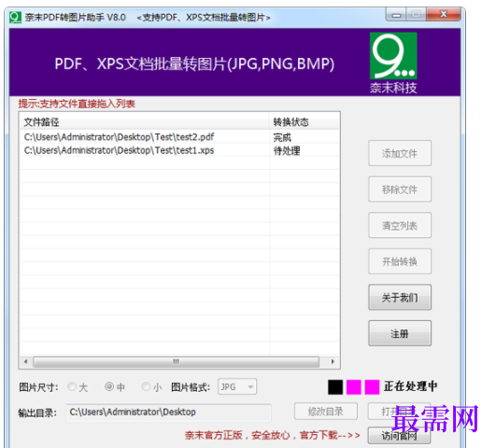Click the 移除文件 button
Image resolution: width=496 pixels, height=448 pixels.
tap(400, 189)
